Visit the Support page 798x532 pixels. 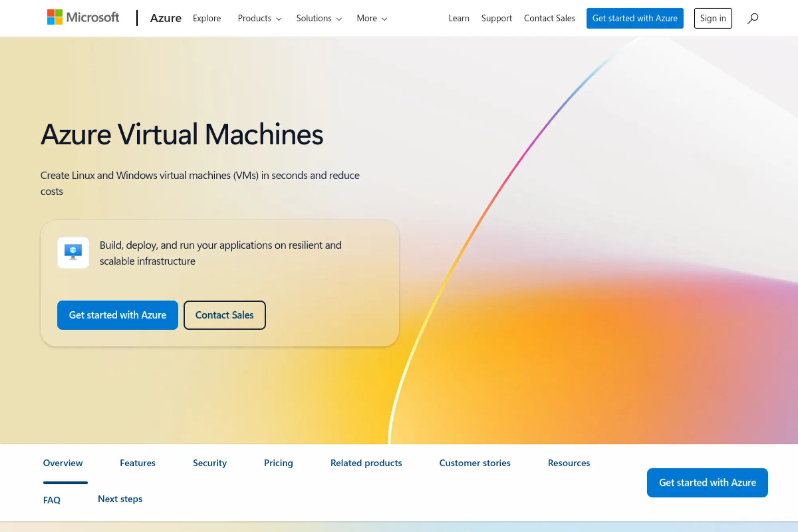coord(496,18)
